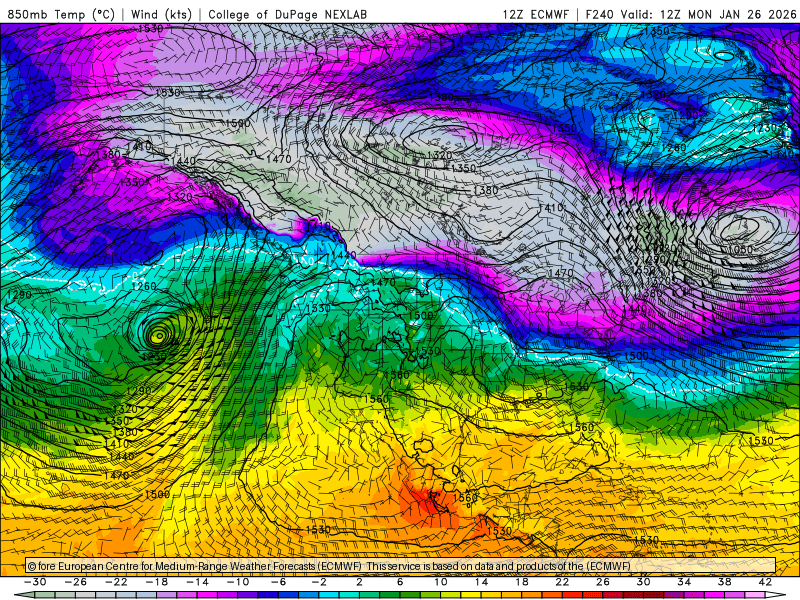
Task: Click the '-6' value on the temperature scale
Action: [x=278, y=582]
